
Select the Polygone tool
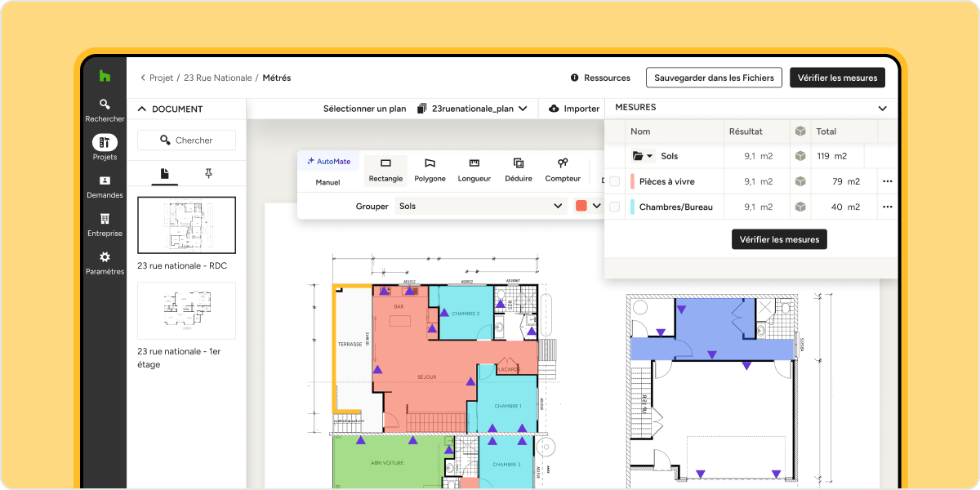[x=430, y=170]
